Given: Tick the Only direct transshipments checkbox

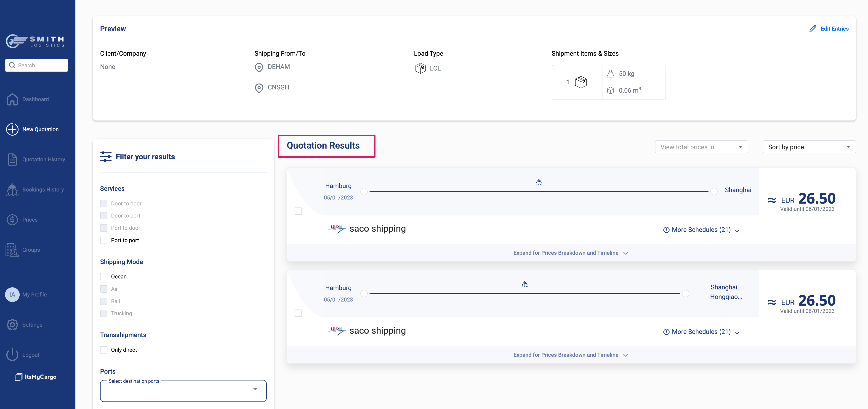Looking at the screenshot, I should click(104, 350).
